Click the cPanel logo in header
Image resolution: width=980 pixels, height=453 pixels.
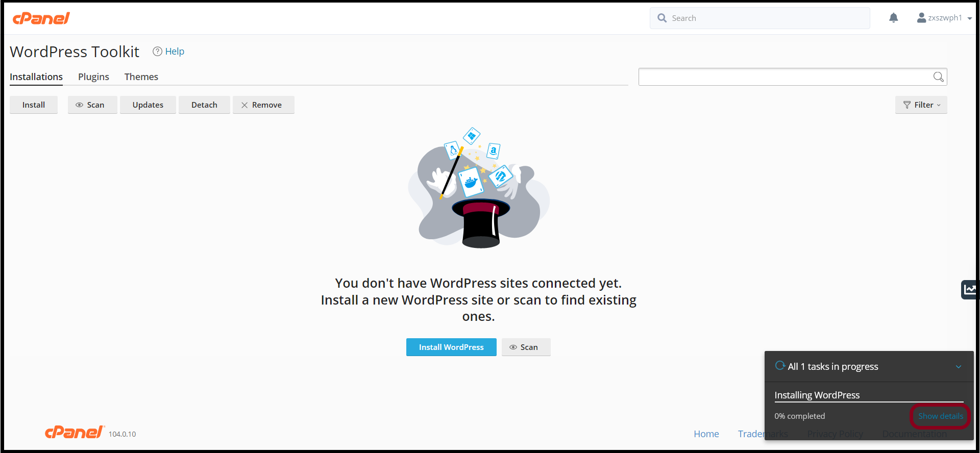(41, 18)
